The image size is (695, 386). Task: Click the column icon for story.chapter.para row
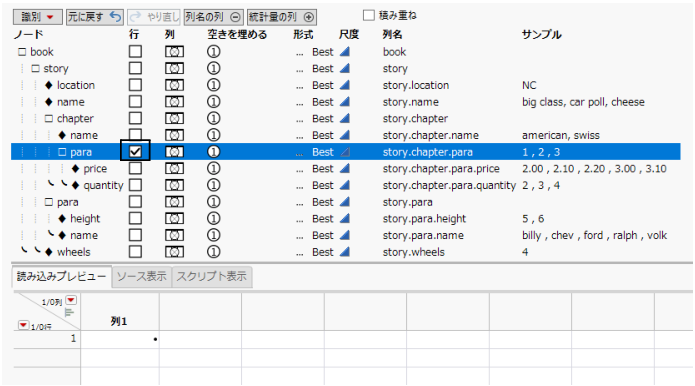(x=174, y=152)
